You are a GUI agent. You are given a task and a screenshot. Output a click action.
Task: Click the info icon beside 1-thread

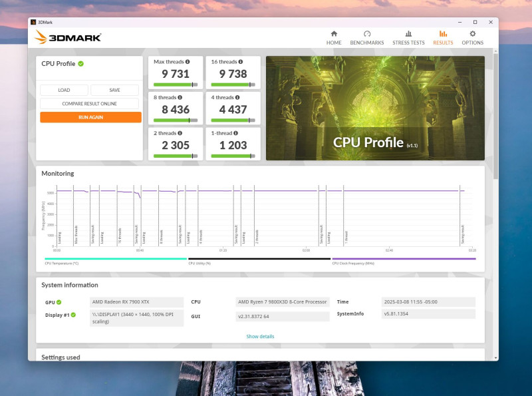pyautogui.click(x=235, y=133)
